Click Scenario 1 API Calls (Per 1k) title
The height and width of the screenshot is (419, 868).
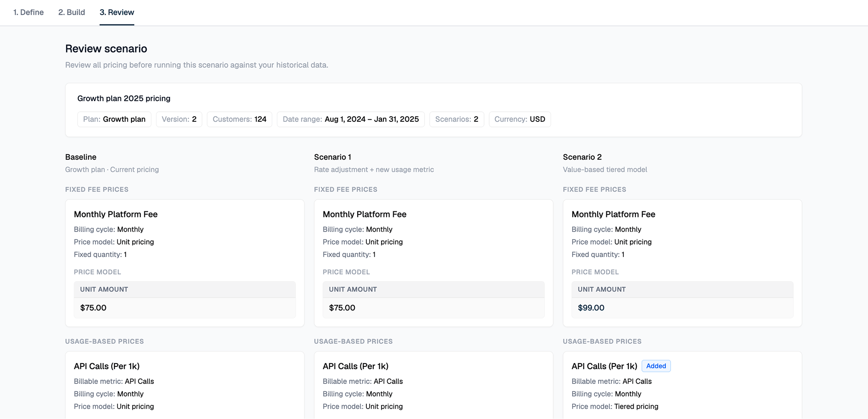coord(356,366)
